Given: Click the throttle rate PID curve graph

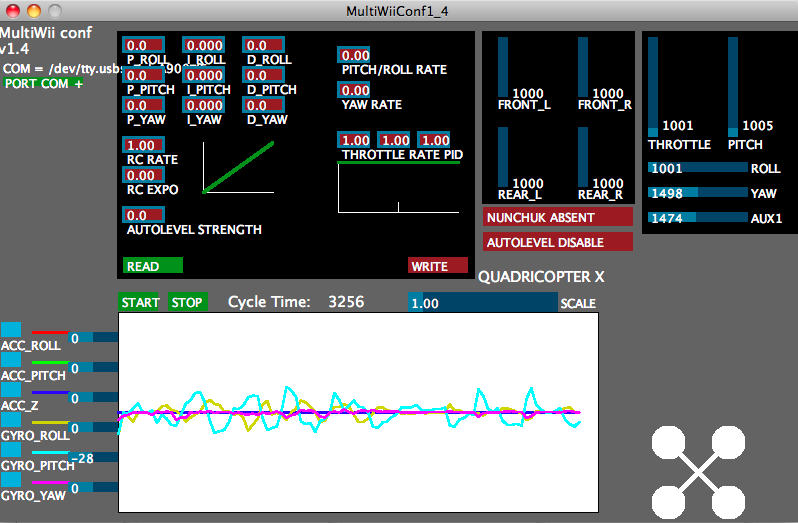Looking at the screenshot, I should (398, 187).
